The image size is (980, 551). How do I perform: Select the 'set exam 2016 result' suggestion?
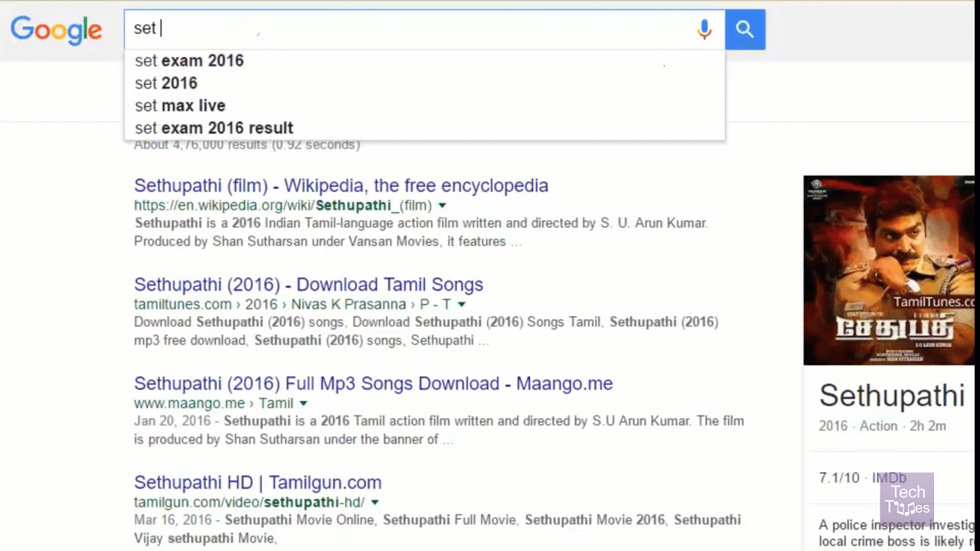[x=214, y=128]
